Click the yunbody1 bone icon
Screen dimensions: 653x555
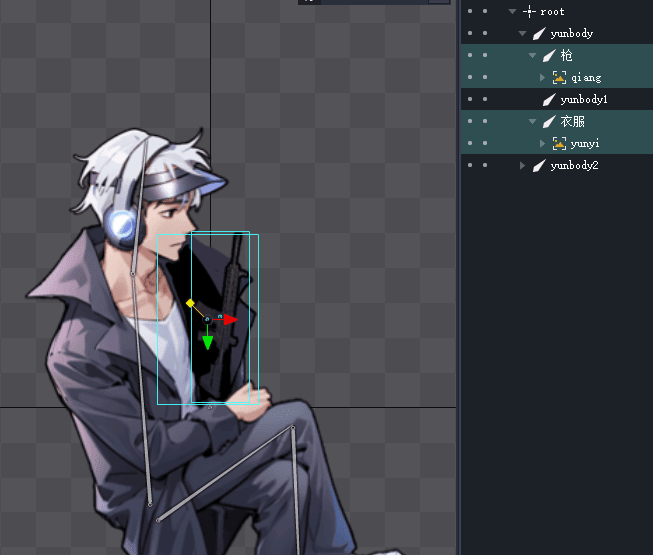coord(548,100)
